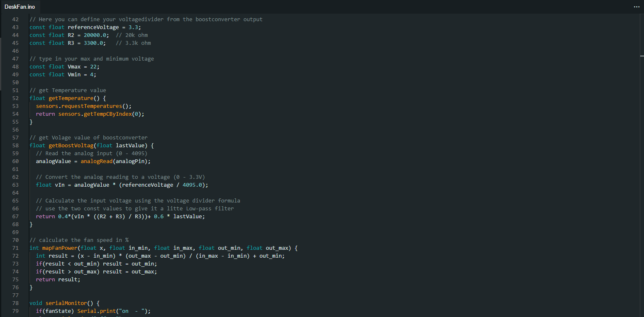Click line number 78 in the gutter
The height and width of the screenshot is (317, 644).
[x=15, y=303]
